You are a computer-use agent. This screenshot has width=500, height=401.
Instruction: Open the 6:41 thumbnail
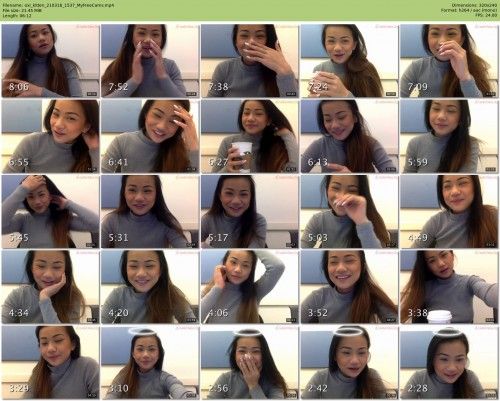(x=150, y=136)
